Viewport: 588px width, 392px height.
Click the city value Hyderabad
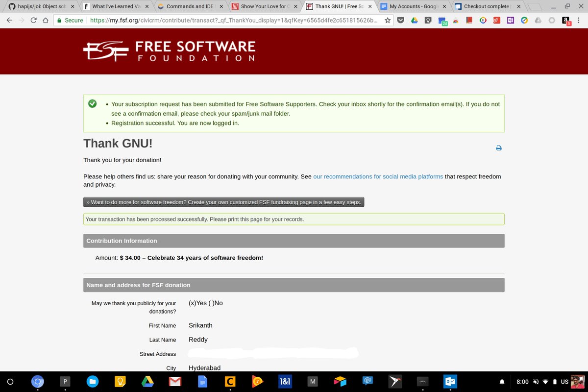point(204,368)
